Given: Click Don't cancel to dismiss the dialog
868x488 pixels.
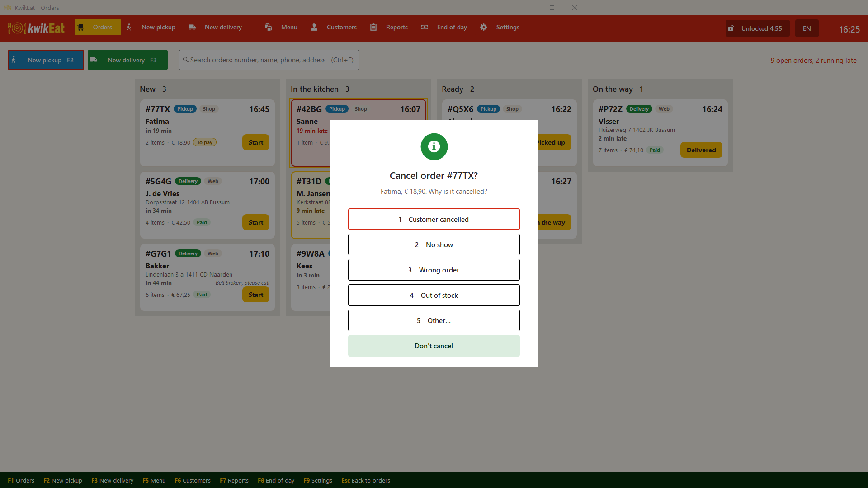Looking at the screenshot, I should pyautogui.click(x=434, y=346).
